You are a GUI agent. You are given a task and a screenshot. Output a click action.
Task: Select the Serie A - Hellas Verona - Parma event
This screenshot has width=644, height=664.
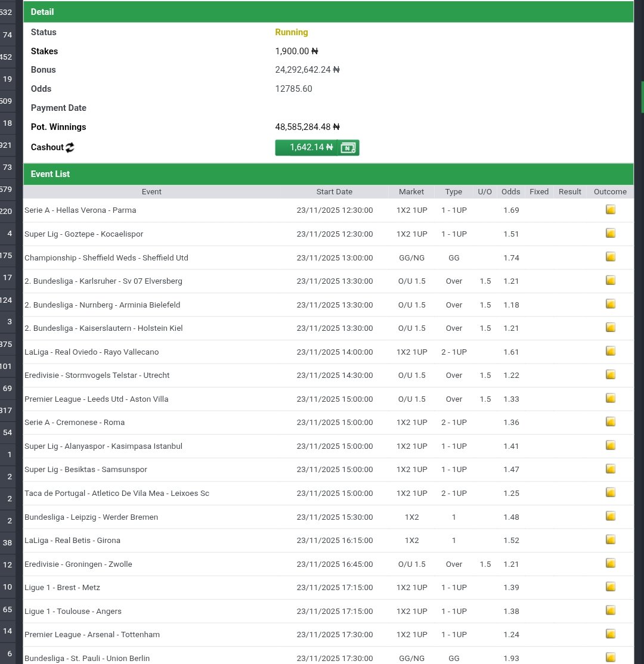80,210
